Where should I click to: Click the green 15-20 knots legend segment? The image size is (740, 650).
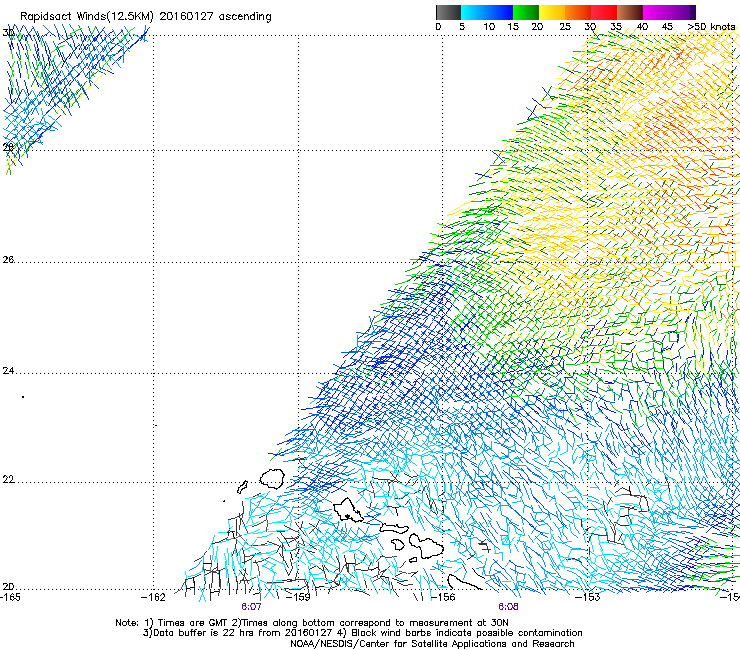pyautogui.click(x=526, y=12)
